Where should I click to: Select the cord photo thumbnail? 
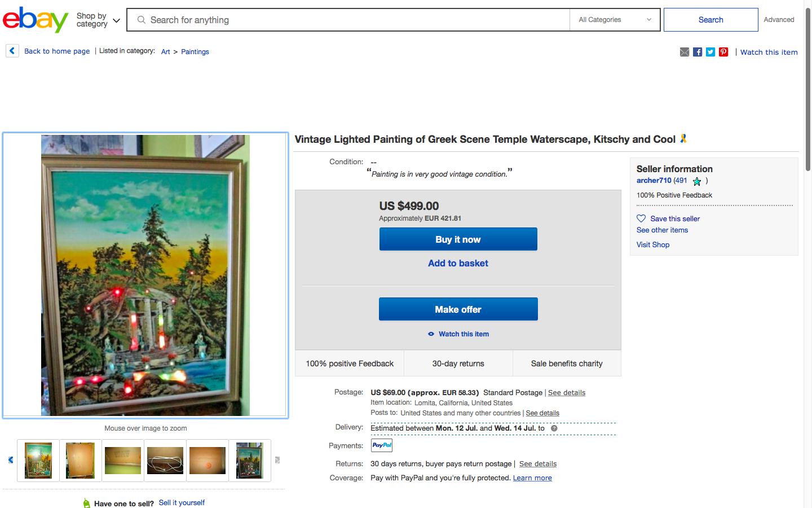[x=165, y=461]
